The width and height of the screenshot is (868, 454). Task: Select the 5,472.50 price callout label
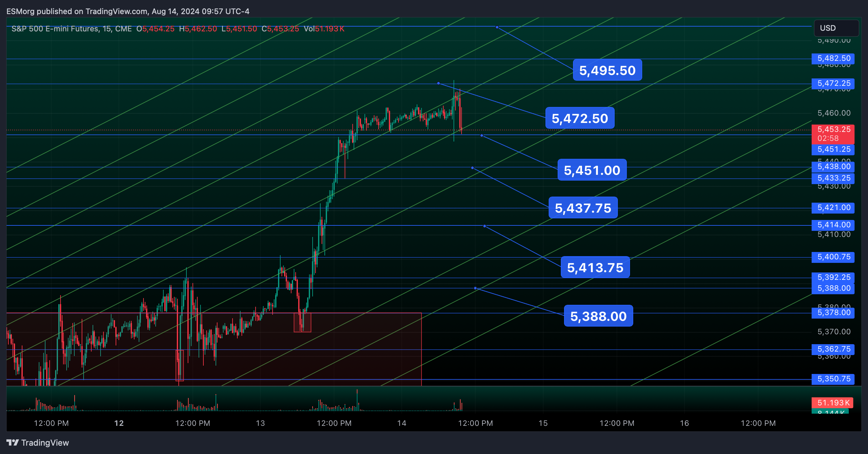pyautogui.click(x=580, y=118)
